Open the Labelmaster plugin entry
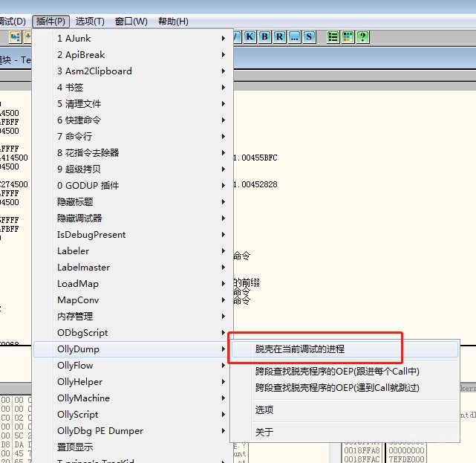 (133, 268)
